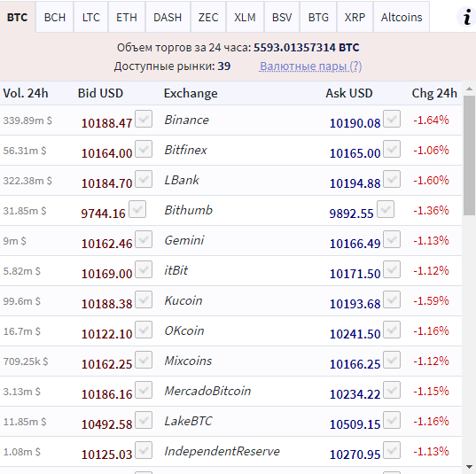Viewport: 476px width, 474px height.
Task: Check the OKcoin bid checkbox
Action: pos(144,330)
